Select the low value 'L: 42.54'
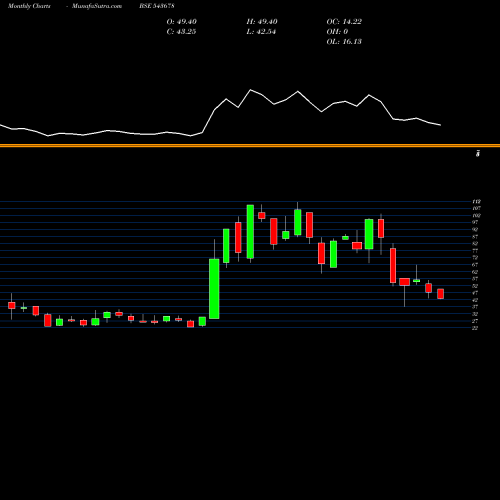500x500 pixels. tap(261, 32)
